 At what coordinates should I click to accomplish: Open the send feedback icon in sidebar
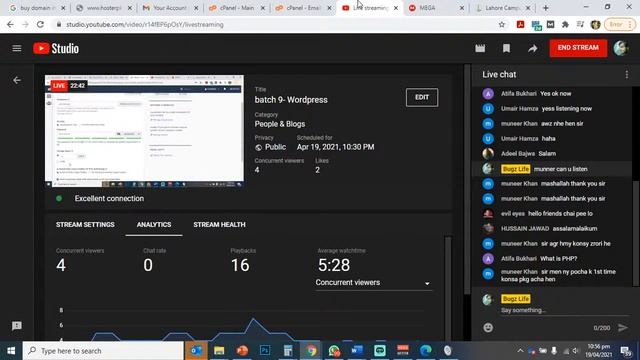coord(17,326)
